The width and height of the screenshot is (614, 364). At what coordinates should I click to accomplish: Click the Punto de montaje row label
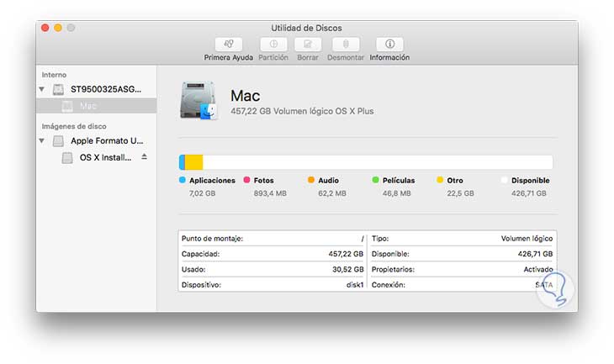tap(212, 239)
